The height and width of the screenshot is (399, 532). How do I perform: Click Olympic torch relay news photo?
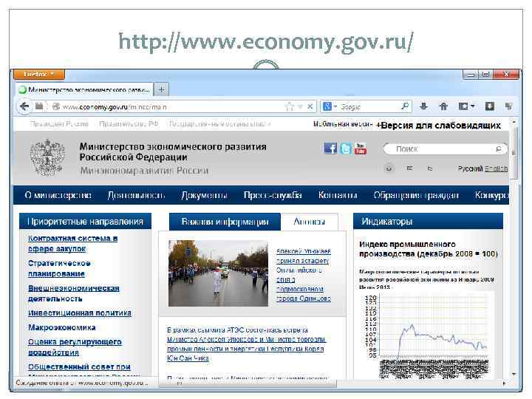point(218,273)
